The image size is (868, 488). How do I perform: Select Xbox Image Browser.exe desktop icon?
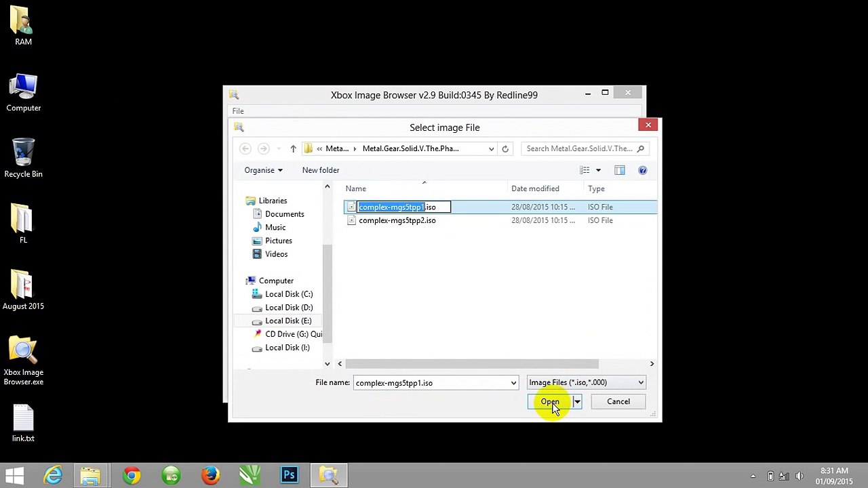(23, 361)
